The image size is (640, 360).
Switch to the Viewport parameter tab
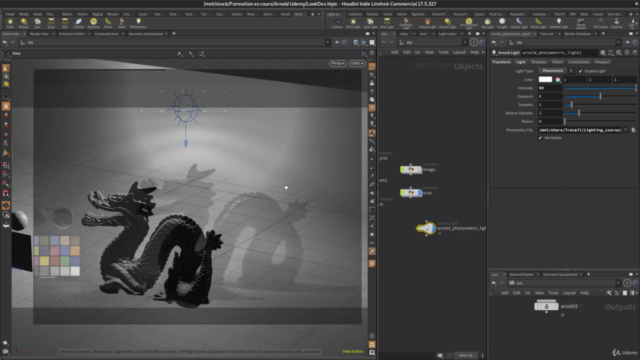(602, 62)
